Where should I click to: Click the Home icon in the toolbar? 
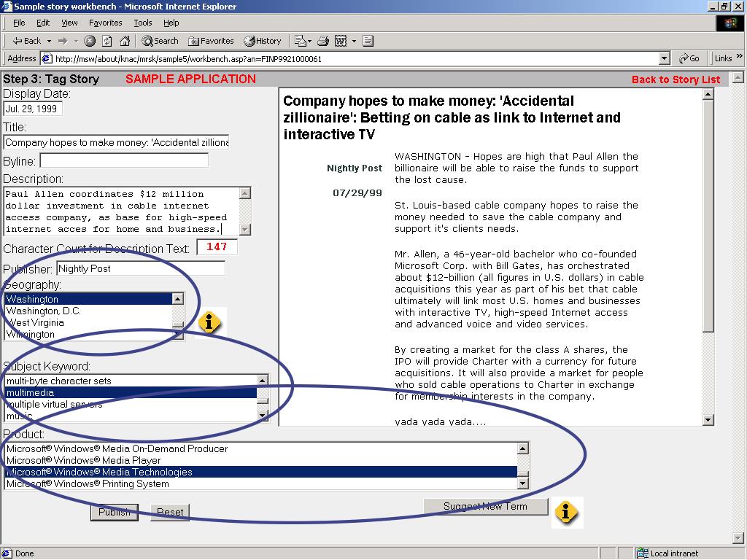[125, 41]
